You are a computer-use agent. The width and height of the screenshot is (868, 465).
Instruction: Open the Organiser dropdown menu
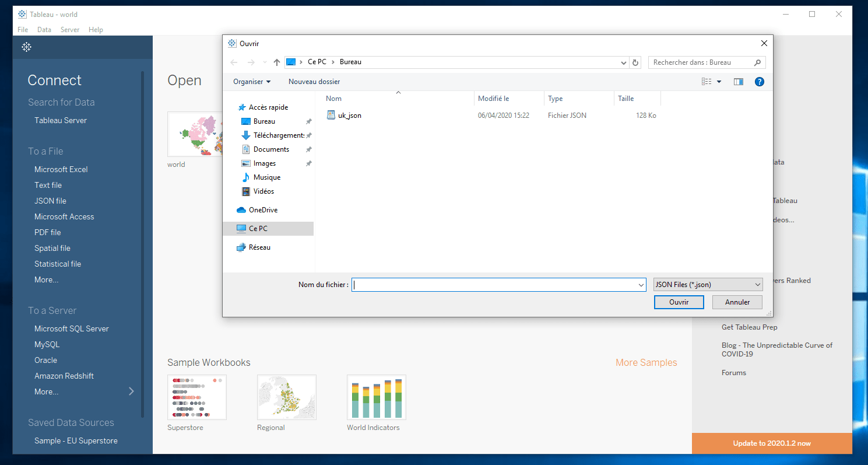(252, 82)
